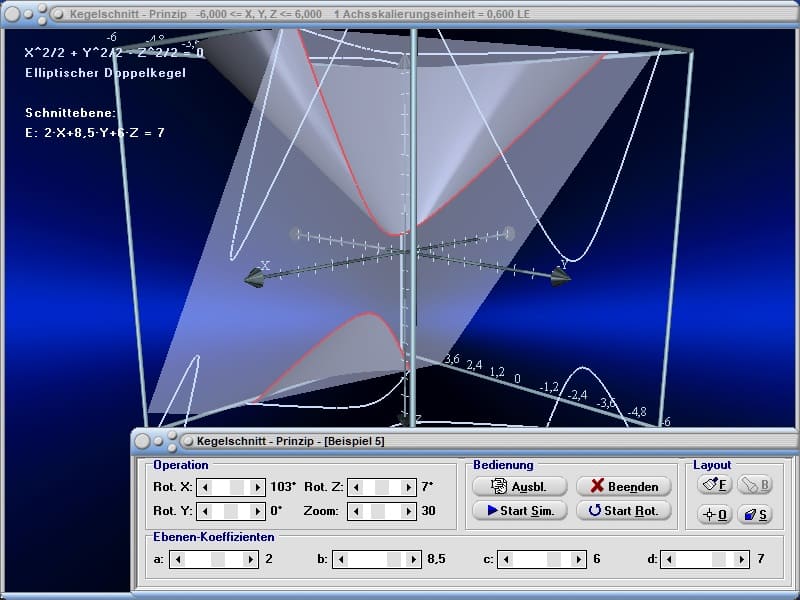Click the Zoom scrollbar thumb

point(378,511)
